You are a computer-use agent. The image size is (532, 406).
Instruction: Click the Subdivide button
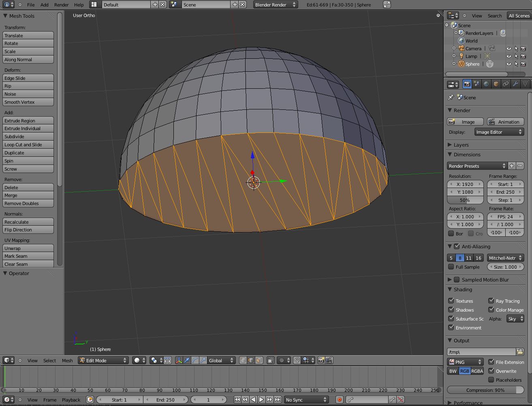[28, 137]
